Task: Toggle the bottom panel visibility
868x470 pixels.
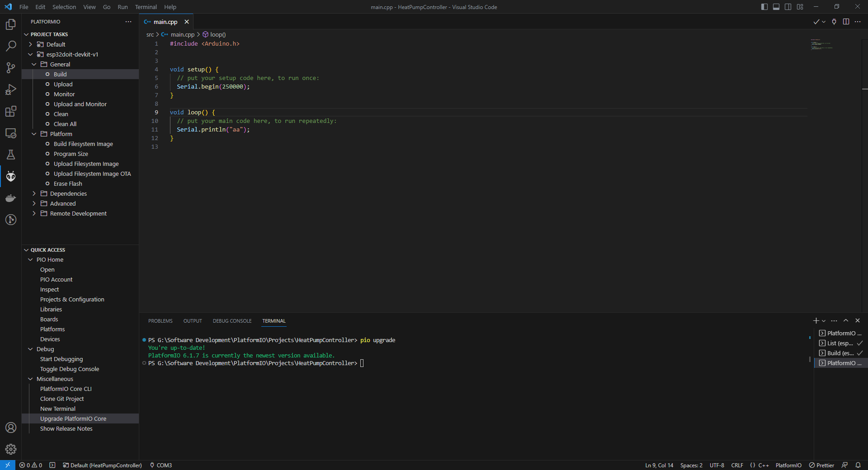Action: pos(776,7)
